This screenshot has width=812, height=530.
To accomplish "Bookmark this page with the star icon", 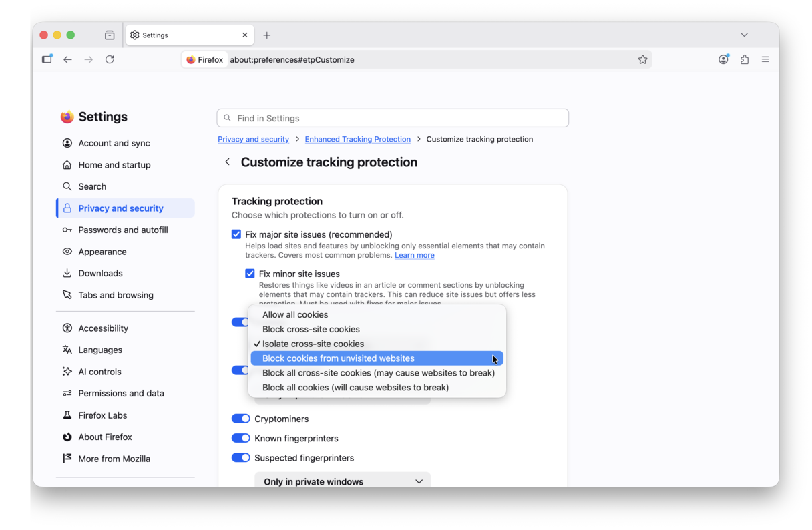I will click(642, 59).
